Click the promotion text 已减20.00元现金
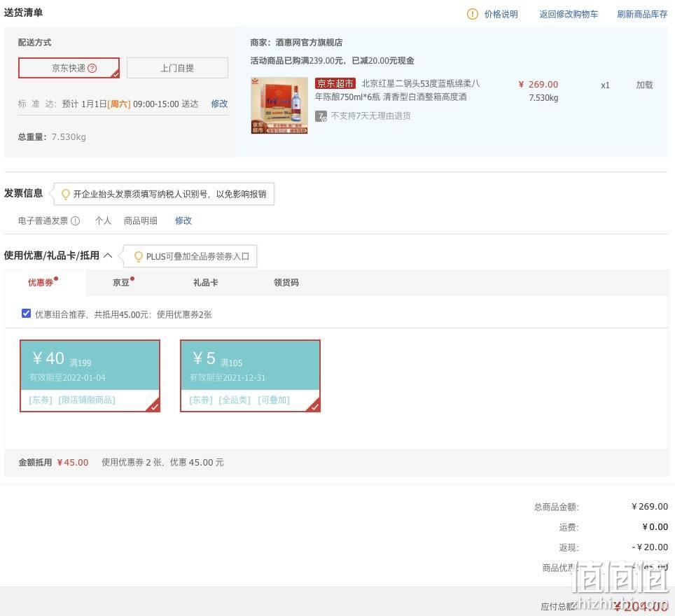 tap(383, 61)
